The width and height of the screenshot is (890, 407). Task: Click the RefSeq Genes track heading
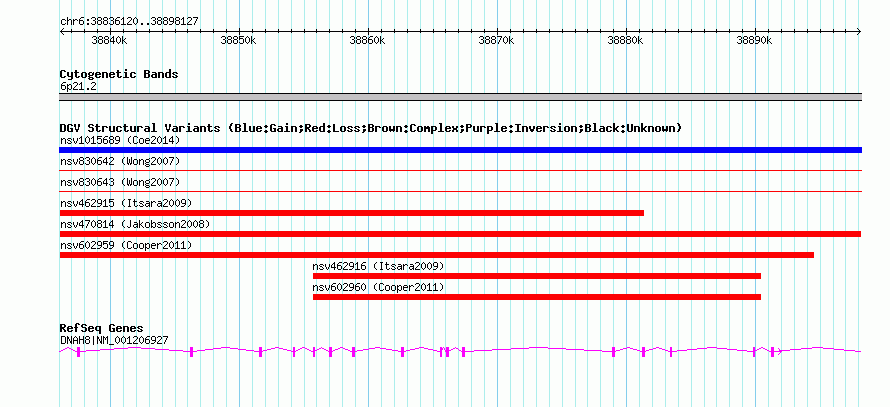click(x=102, y=328)
